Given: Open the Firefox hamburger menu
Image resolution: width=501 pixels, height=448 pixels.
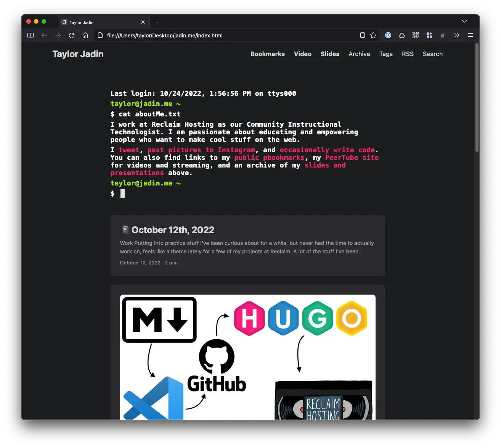Looking at the screenshot, I should coord(470,35).
